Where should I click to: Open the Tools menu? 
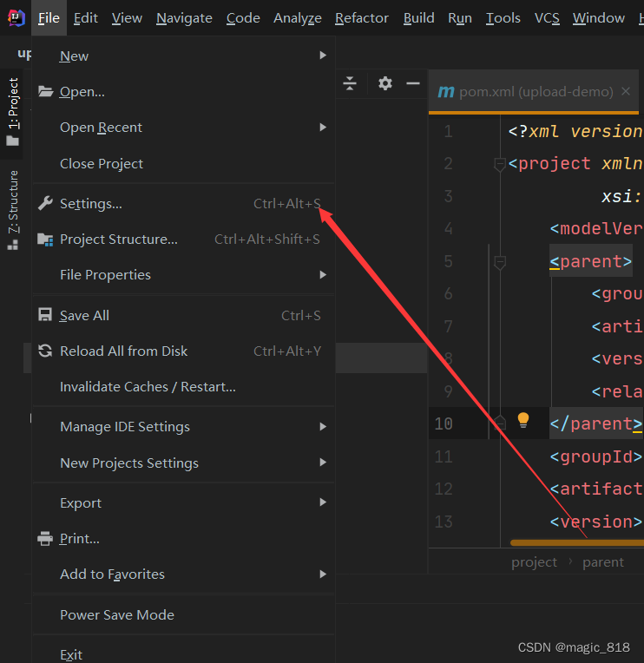point(503,17)
